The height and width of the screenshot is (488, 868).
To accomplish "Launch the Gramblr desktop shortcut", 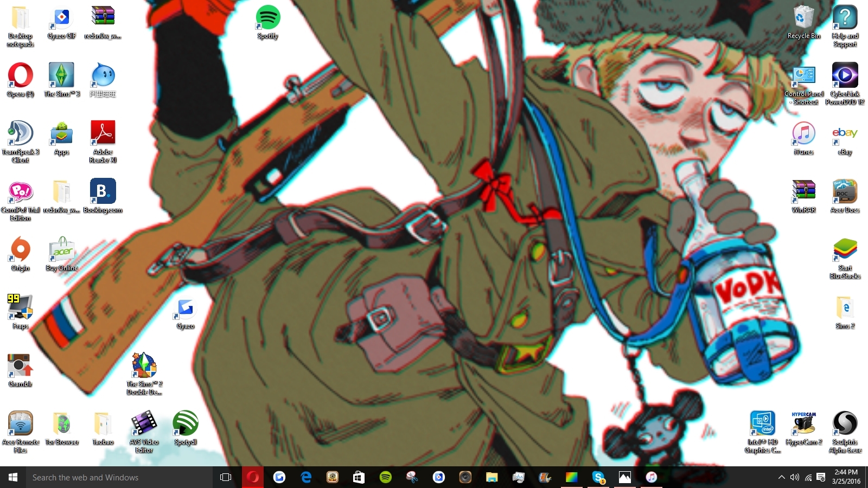I will 21,370.
